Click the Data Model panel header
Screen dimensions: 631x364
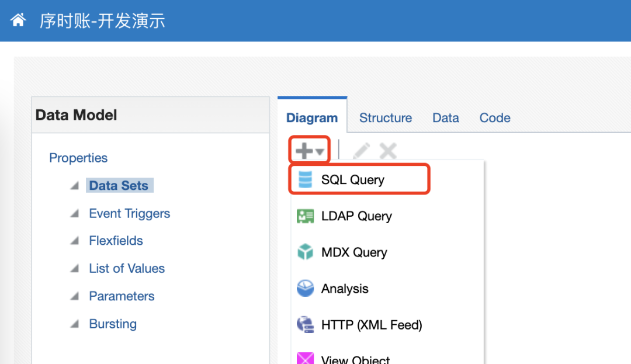(151, 115)
